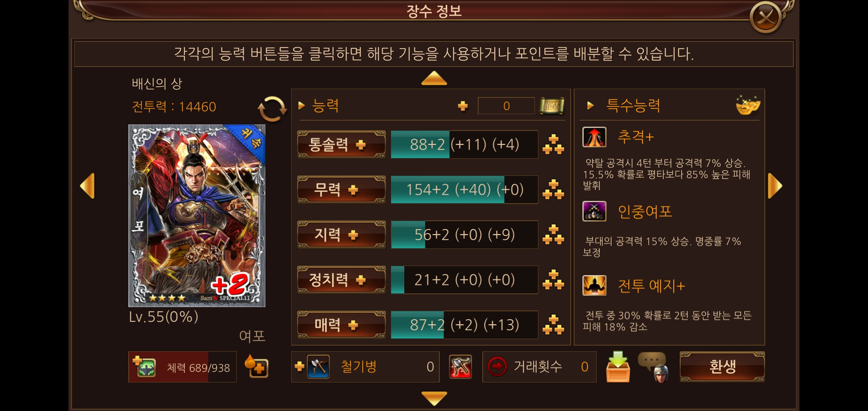Click the 환생 button
Screen dimensions: 868x411
tap(722, 367)
